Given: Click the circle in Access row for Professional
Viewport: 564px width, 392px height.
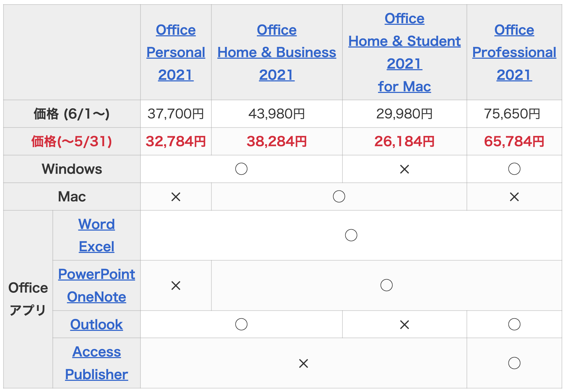Looking at the screenshot, I should click(x=514, y=363).
